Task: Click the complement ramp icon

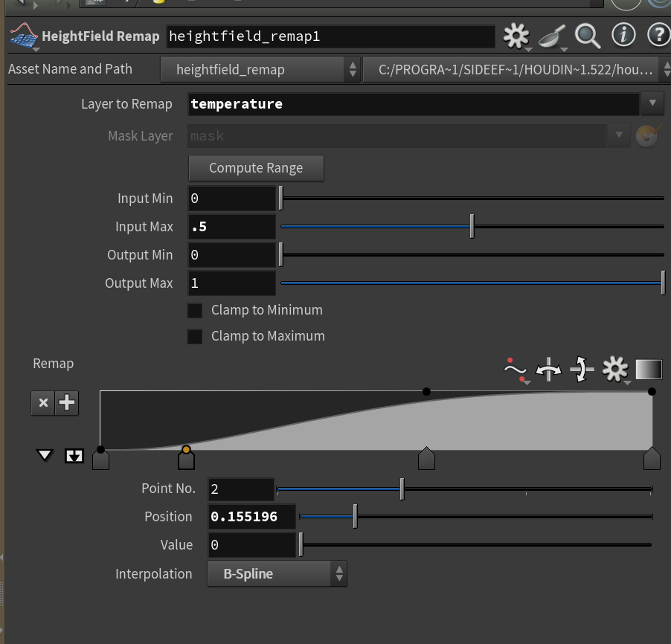Action: tap(581, 370)
